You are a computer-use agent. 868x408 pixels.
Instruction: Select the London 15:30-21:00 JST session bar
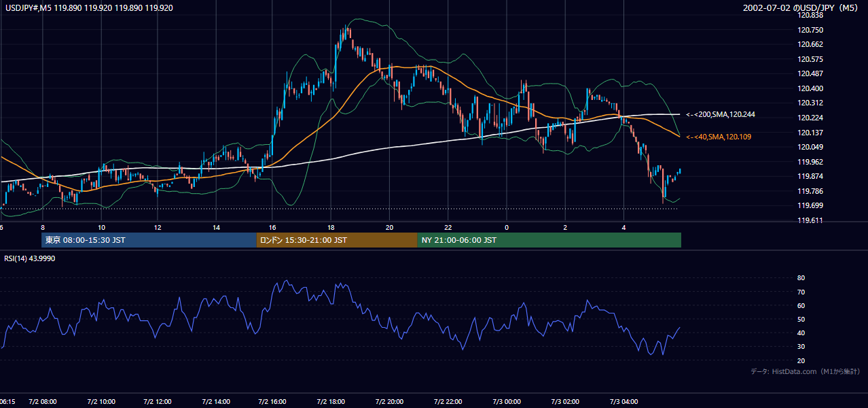(337, 240)
